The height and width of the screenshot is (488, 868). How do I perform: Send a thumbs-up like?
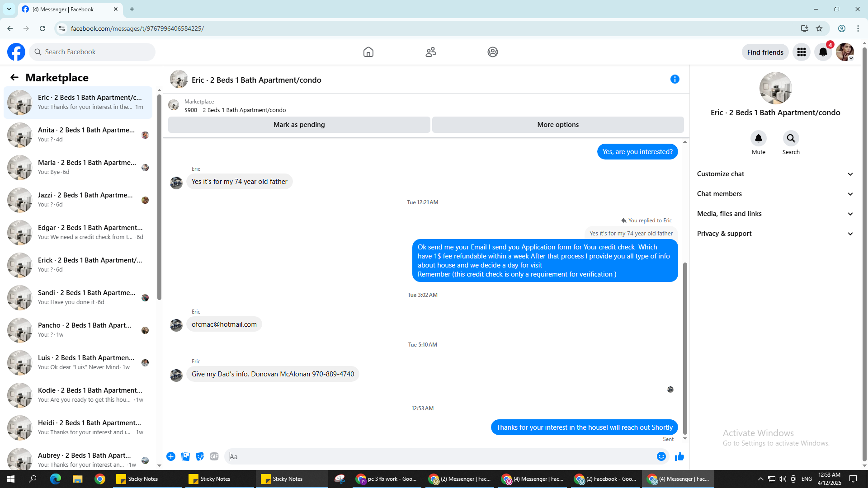(x=679, y=456)
